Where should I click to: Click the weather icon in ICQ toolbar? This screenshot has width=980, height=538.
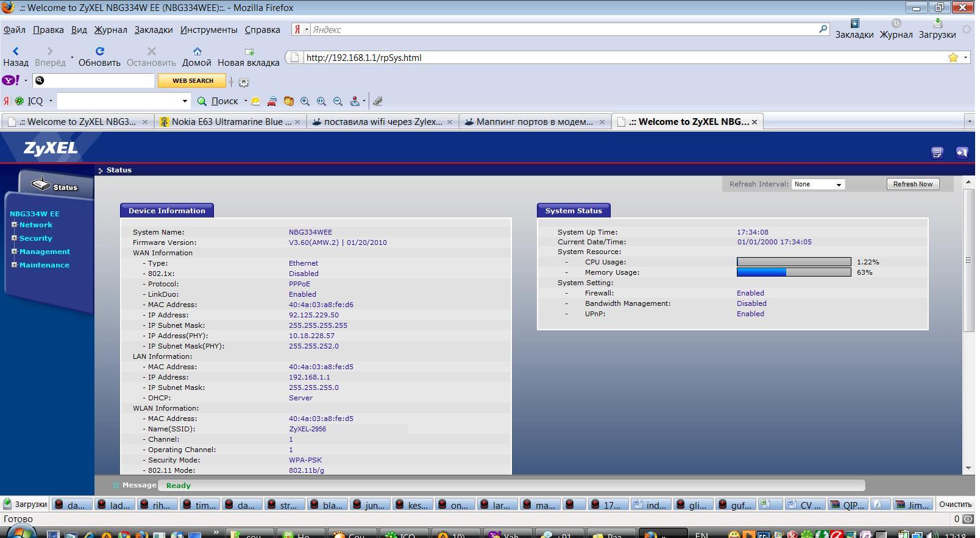tap(256, 101)
